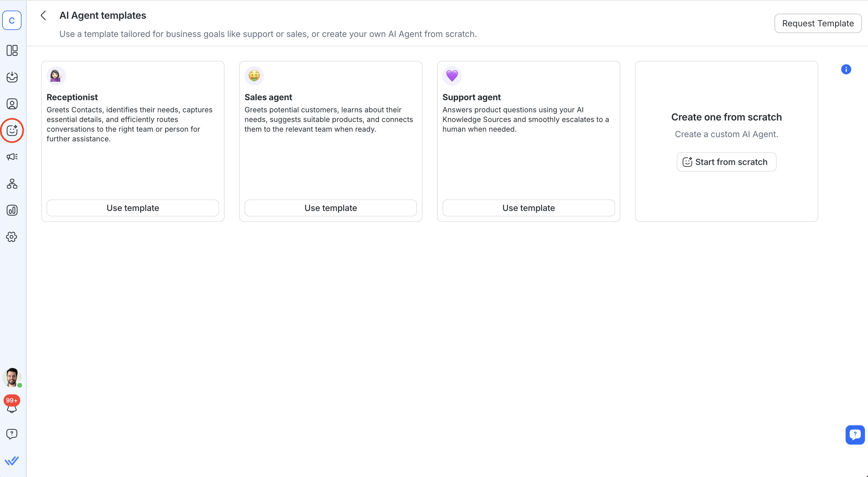Viewport: 868px width, 477px height.
Task: Click the AI Agents sidebar icon
Action: (12, 130)
